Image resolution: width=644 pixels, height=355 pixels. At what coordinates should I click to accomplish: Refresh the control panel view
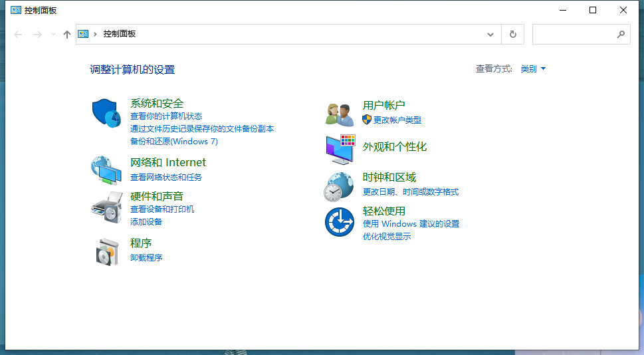[513, 34]
